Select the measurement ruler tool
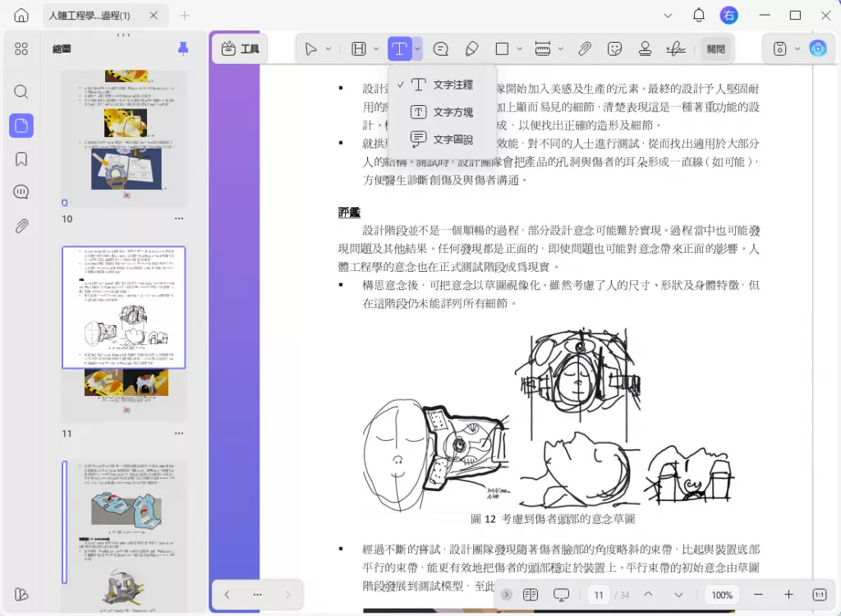This screenshot has width=841, height=616. click(543, 48)
